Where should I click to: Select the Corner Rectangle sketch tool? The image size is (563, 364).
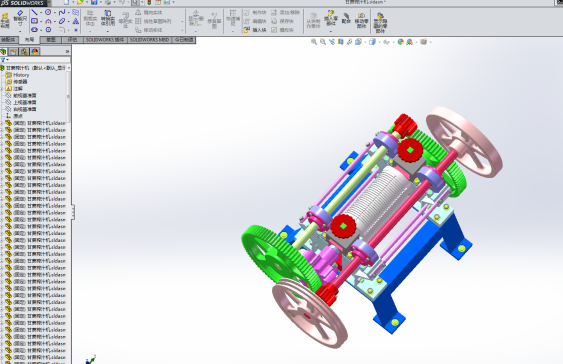(34, 21)
